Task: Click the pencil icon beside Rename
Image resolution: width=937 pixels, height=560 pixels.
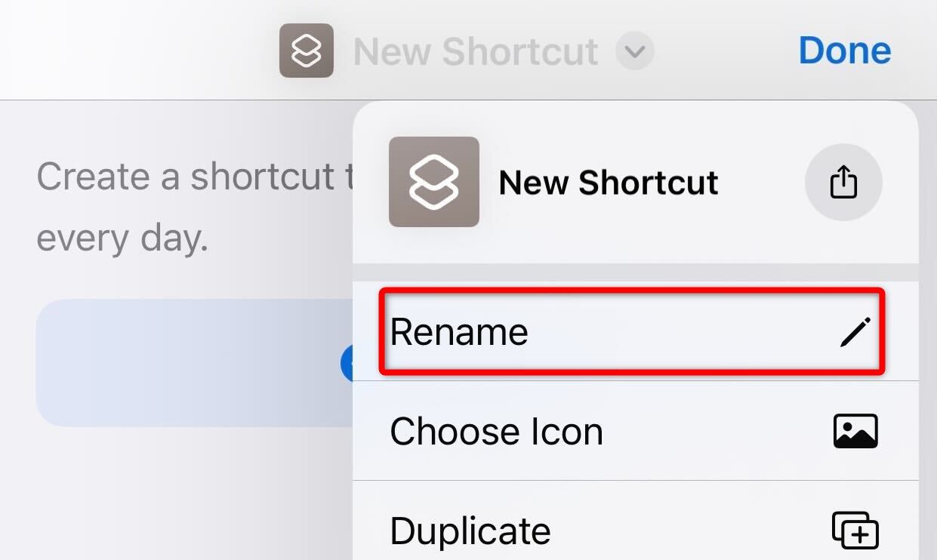Action: tap(855, 332)
